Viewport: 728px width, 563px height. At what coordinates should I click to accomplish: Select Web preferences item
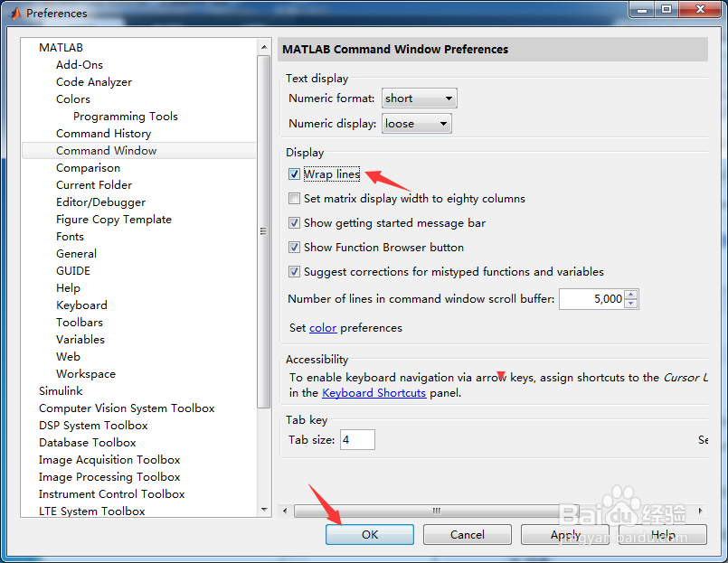[x=68, y=357]
